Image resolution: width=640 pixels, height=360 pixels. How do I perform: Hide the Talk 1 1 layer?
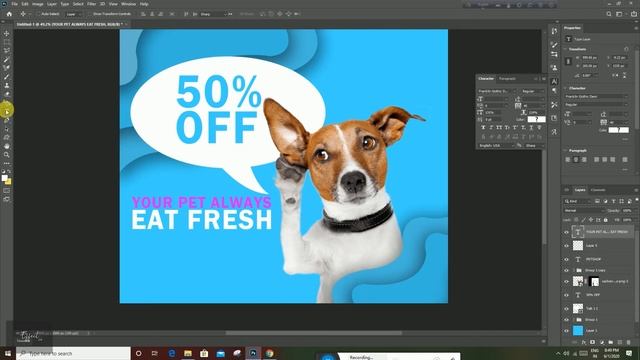pos(566,309)
